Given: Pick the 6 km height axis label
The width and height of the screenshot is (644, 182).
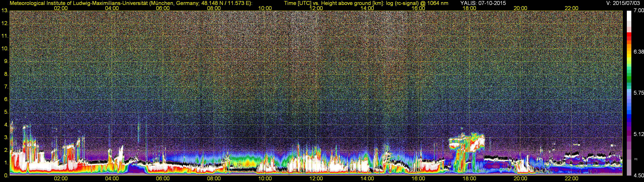Looking at the screenshot, I should (x=6, y=100).
